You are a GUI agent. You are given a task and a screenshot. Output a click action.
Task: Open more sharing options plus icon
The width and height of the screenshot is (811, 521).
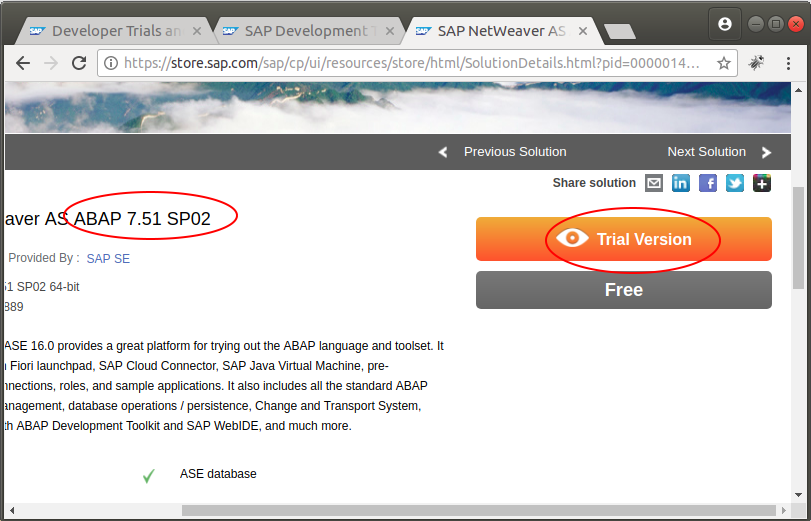point(762,183)
